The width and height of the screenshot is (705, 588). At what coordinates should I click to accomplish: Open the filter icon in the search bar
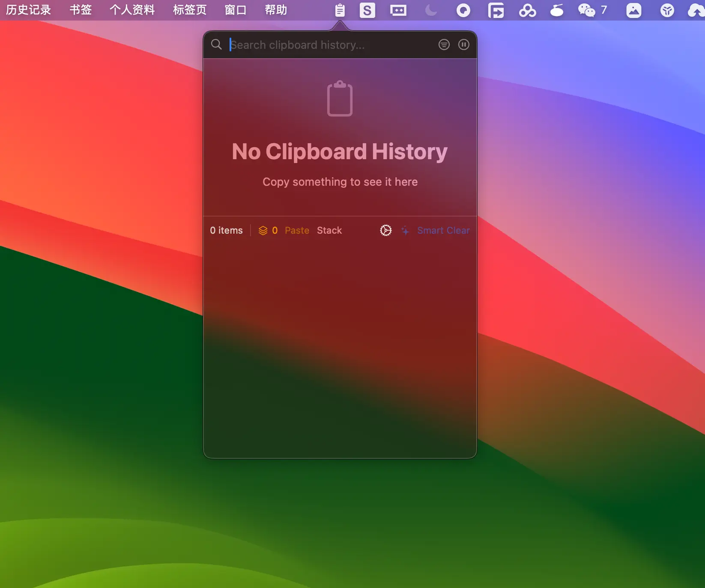(444, 45)
